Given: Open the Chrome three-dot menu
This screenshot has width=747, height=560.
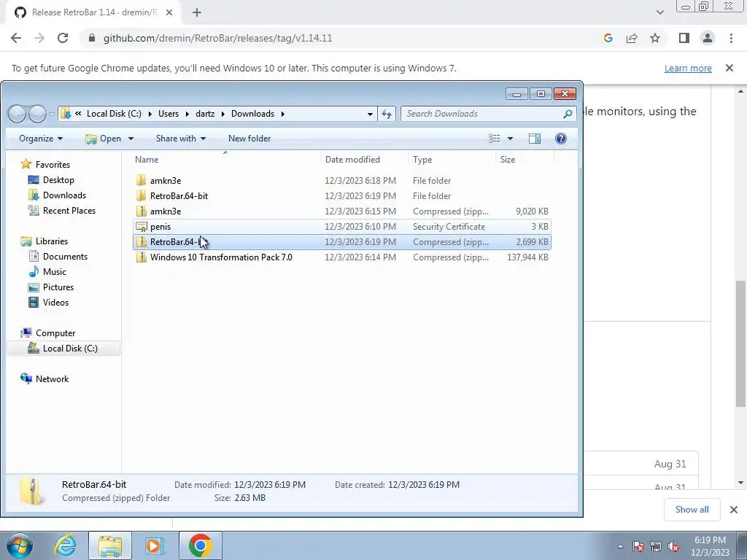Looking at the screenshot, I should tap(731, 38).
